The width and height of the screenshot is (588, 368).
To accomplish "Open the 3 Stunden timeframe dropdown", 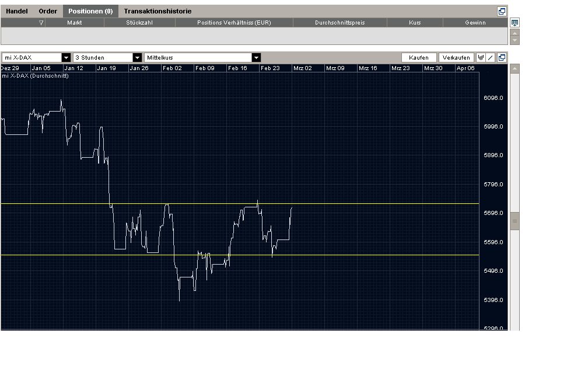I will click(138, 57).
